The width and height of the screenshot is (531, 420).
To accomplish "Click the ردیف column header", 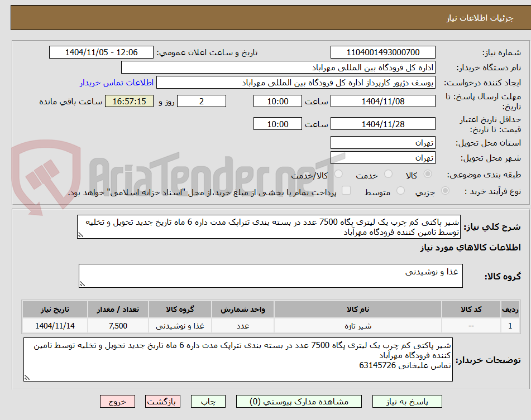I will pyautogui.click(x=510, y=310).
